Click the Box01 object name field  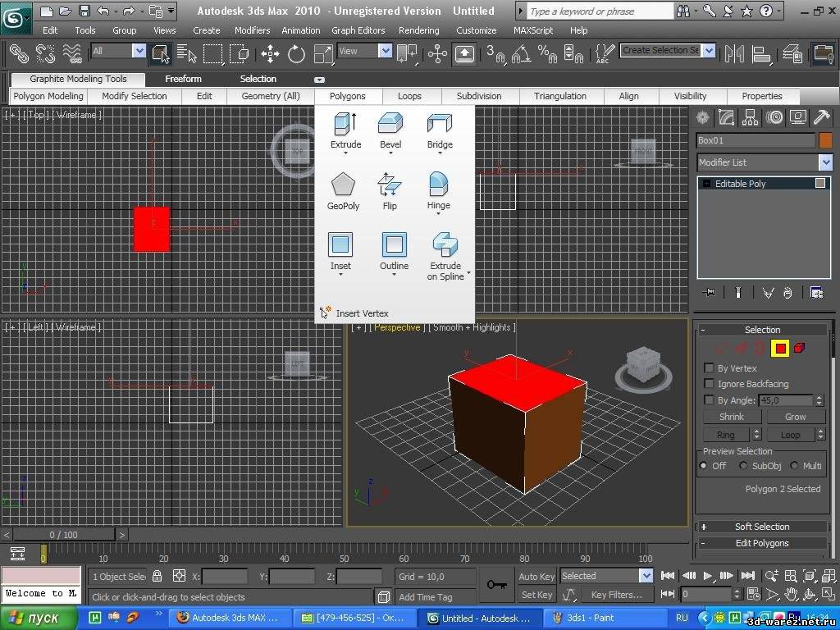pos(756,140)
